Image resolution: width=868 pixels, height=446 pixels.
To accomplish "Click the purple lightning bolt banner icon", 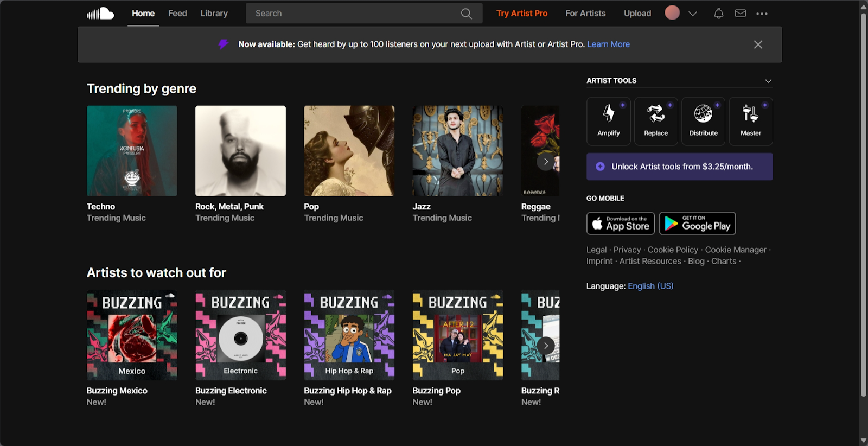I will click(223, 44).
